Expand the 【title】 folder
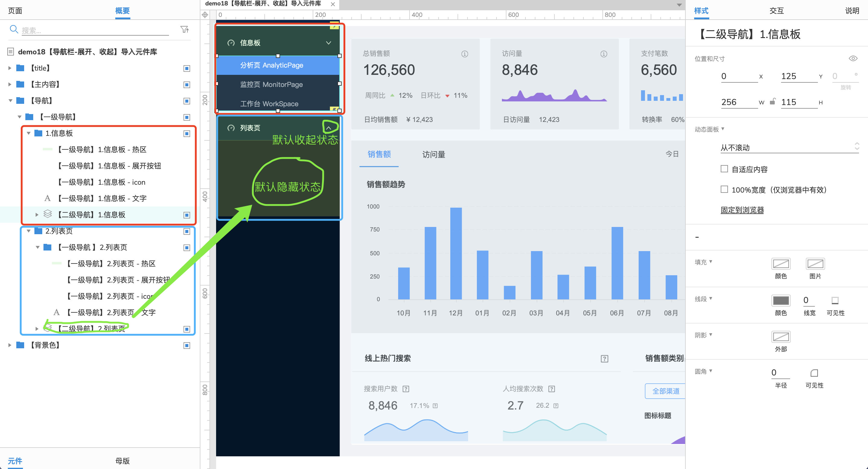The width and height of the screenshot is (868, 469). 10,68
